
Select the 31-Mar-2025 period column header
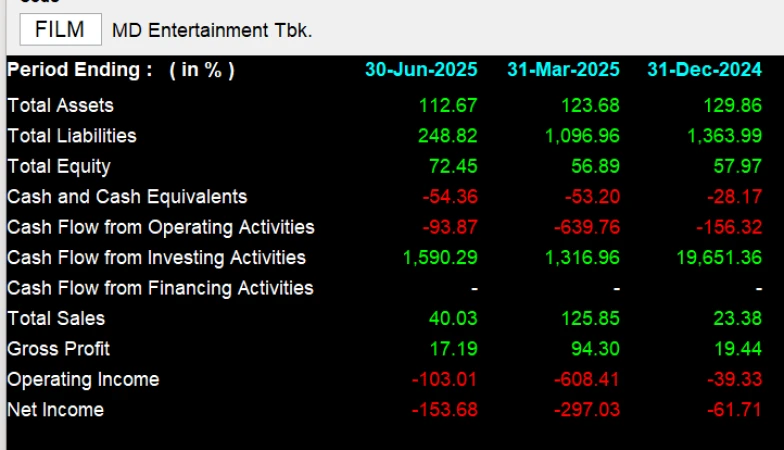[563, 70]
